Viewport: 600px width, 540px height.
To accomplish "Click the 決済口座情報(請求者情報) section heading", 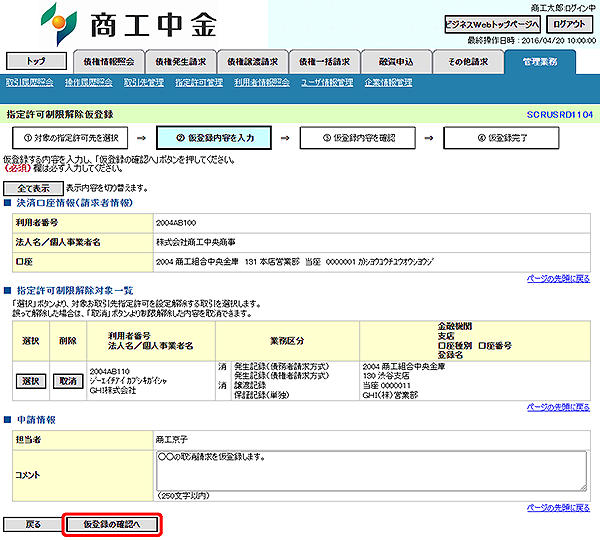I will point(74,203).
